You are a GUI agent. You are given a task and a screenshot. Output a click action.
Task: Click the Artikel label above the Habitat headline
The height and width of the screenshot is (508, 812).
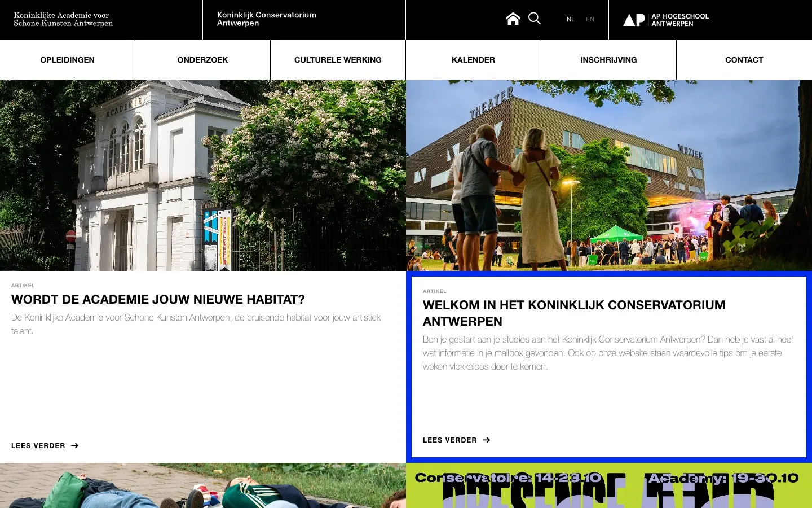click(x=23, y=286)
